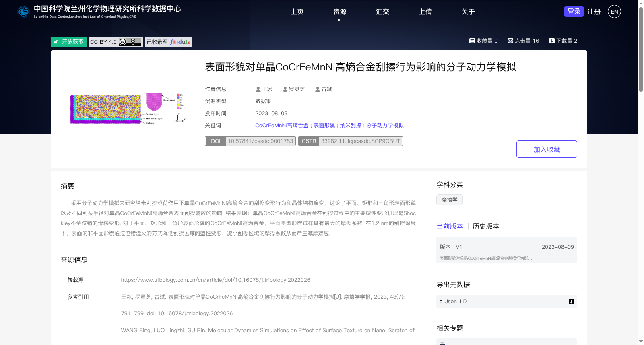The width and height of the screenshot is (644, 345).
Task: Click keyword 纳米刮擦
Action: [351, 125]
